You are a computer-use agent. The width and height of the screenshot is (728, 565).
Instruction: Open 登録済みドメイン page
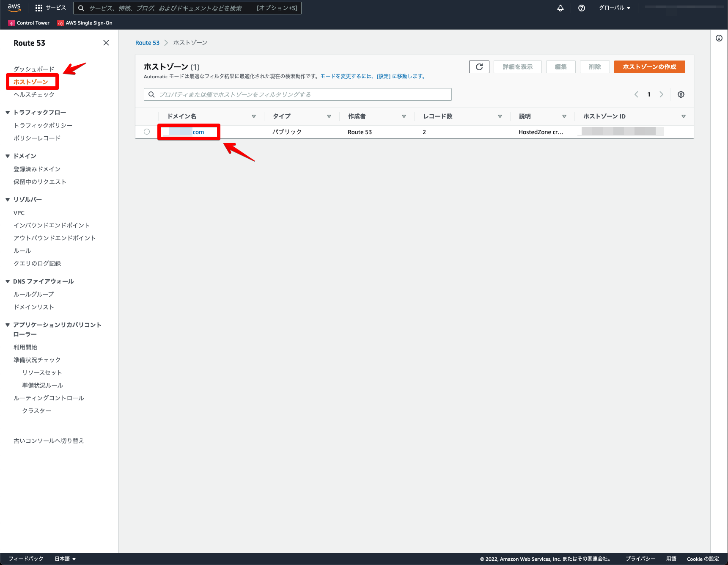pos(37,169)
